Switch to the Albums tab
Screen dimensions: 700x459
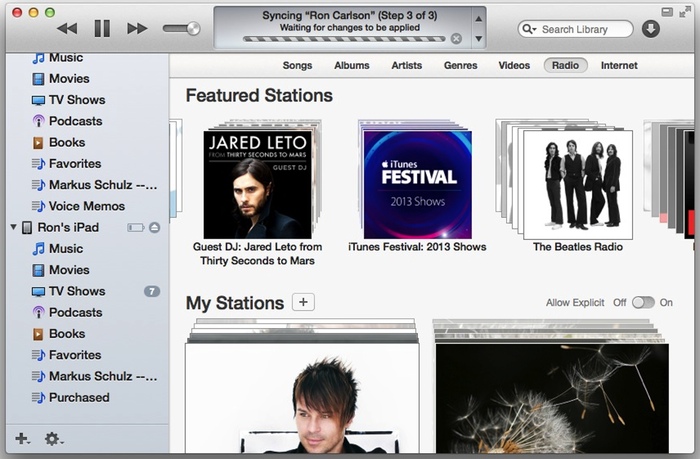(352, 66)
